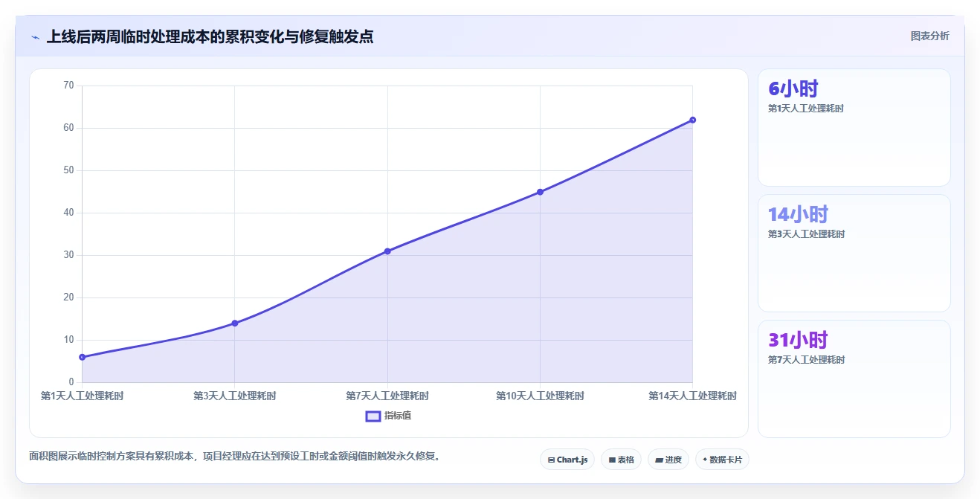980x499 pixels.
Task: Click x-axis label 第14天人工处理耗时
Action: click(692, 396)
